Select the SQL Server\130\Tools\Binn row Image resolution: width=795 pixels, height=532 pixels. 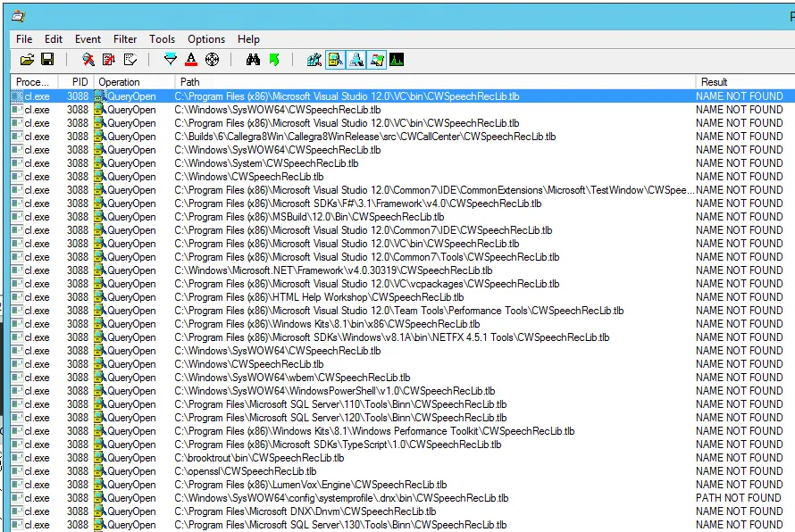[x=403, y=525]
